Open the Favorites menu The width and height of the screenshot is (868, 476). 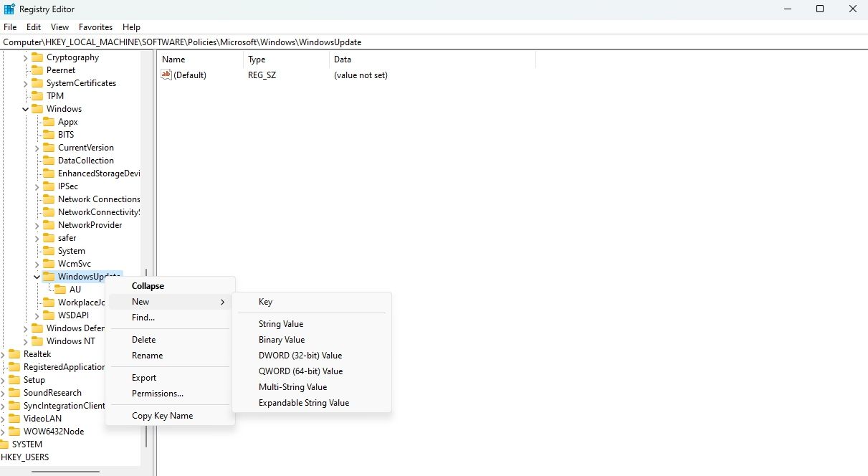tap(95, 27)
